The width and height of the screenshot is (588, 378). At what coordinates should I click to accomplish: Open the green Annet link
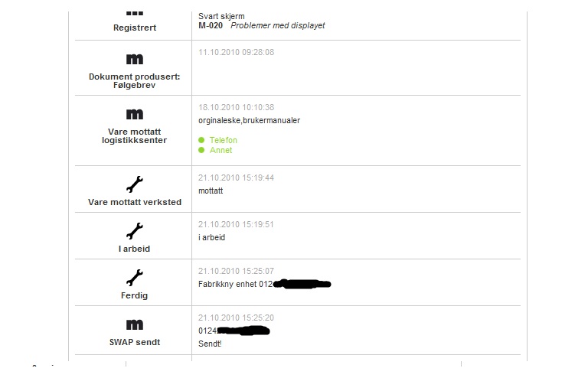click(x=220, y=150)
